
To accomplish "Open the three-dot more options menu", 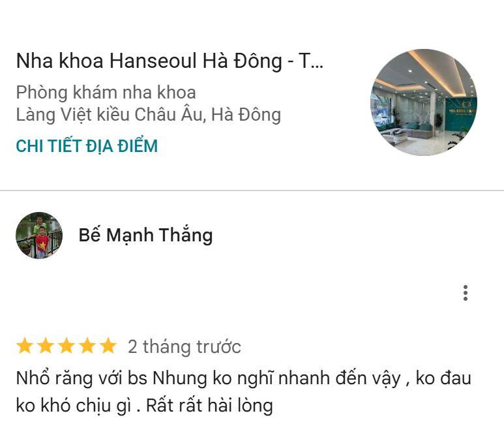I will tap(465, 293).
